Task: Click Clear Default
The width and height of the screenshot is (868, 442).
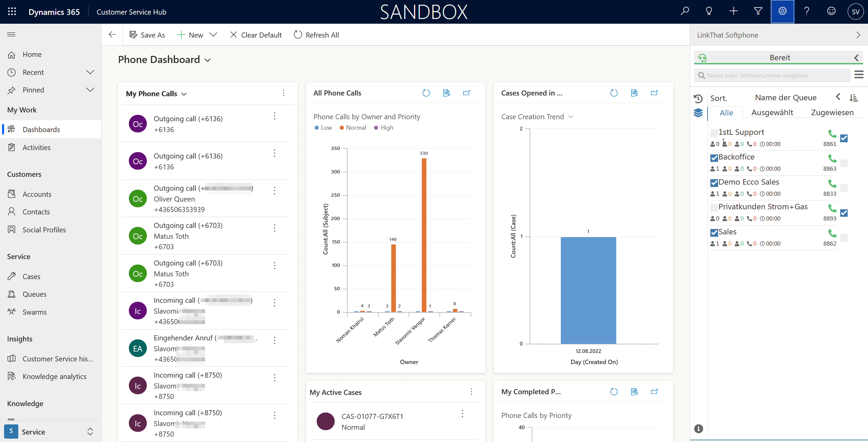Action: click(256, 35)
